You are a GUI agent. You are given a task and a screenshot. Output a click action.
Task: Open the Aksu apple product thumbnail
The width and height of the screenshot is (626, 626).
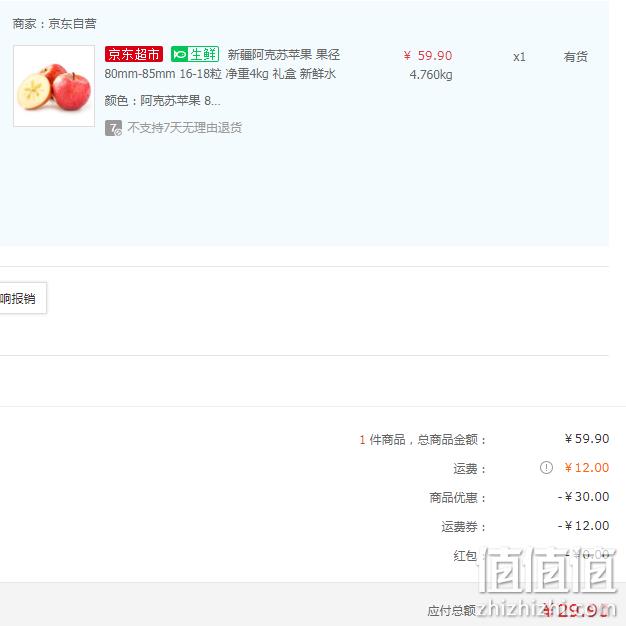(54, 86)
